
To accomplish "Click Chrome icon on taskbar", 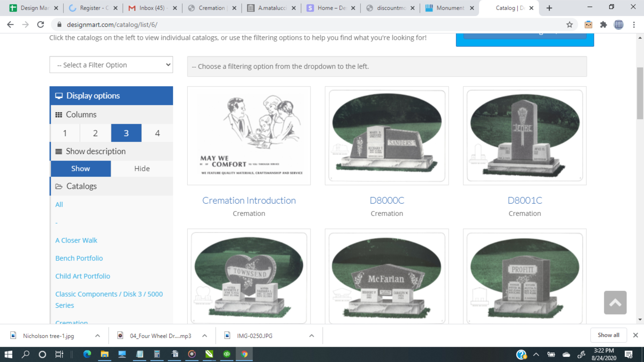I will (244, 354).
